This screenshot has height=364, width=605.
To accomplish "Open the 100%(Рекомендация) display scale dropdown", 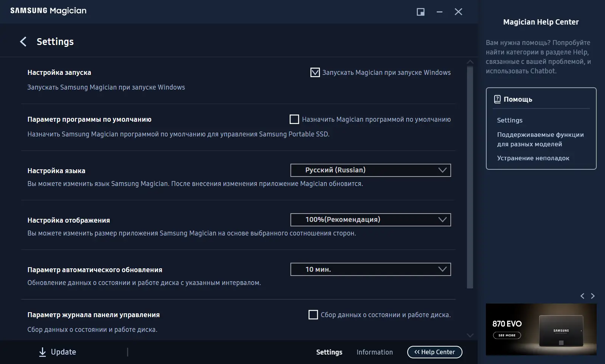I will click(371, 220).
